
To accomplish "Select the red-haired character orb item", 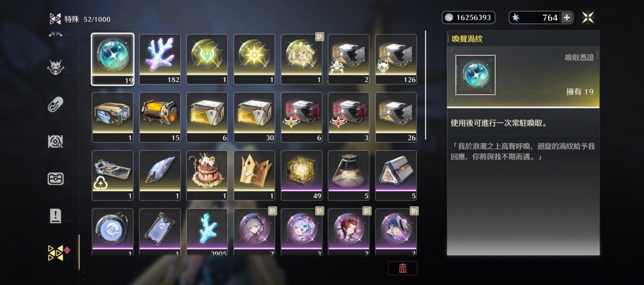I will pyautogui.click(x=349, y=233).
